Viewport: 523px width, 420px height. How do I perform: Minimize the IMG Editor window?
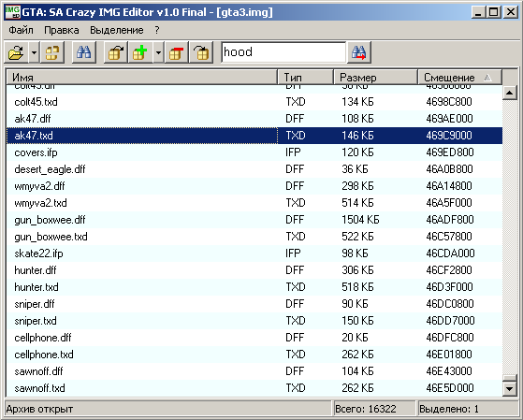click(479, 12)
